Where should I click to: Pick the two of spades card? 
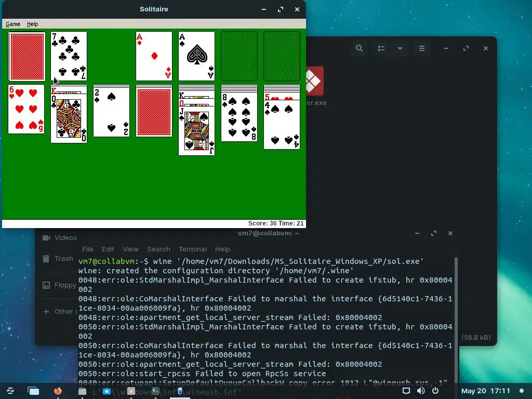coord(111,111)
